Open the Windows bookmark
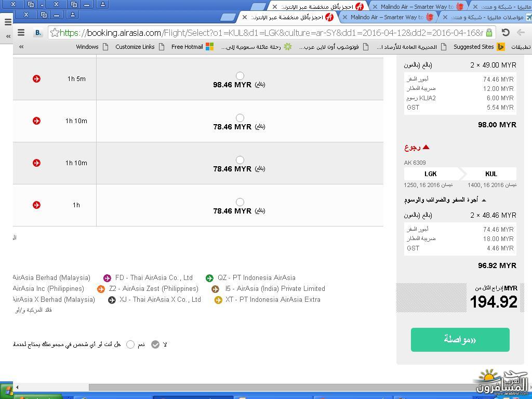The width and height of the screenshot is (532, 399). pos(91,47)
